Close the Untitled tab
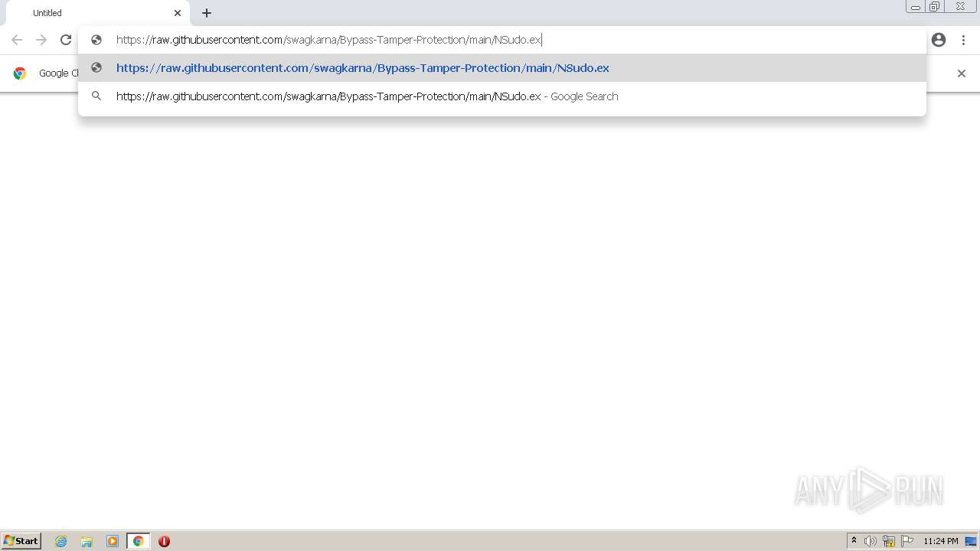 click(178, 13)
